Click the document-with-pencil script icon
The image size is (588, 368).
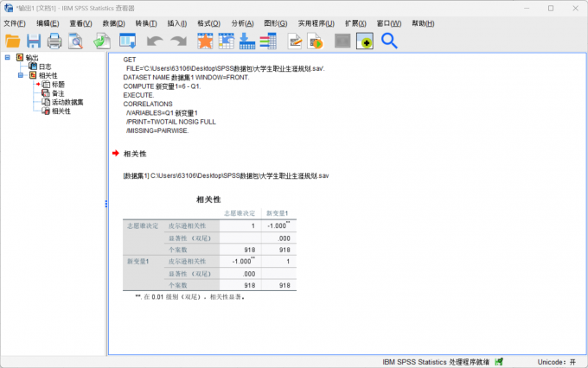[295, 41]
